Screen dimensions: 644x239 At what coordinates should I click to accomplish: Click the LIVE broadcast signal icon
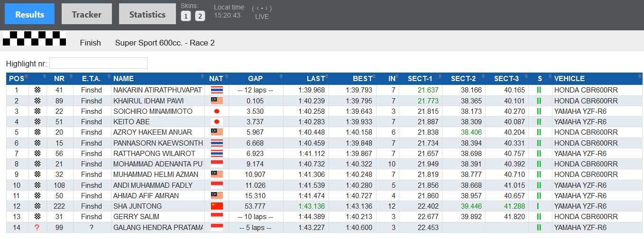[262, 9]
